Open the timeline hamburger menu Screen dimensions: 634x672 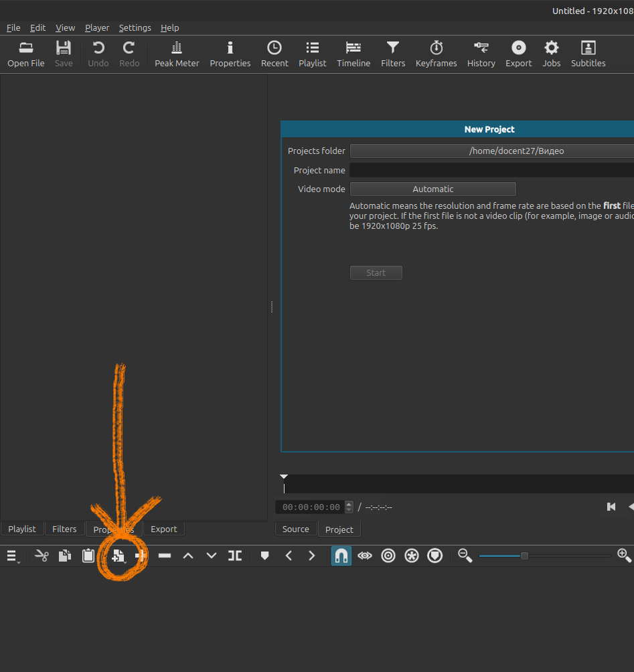tap(11, 556)
